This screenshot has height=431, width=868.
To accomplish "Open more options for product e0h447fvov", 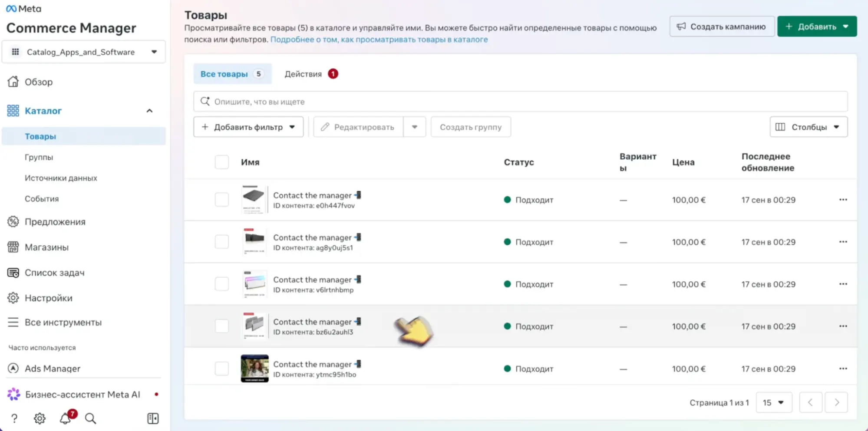I will (x=843, y=200).
